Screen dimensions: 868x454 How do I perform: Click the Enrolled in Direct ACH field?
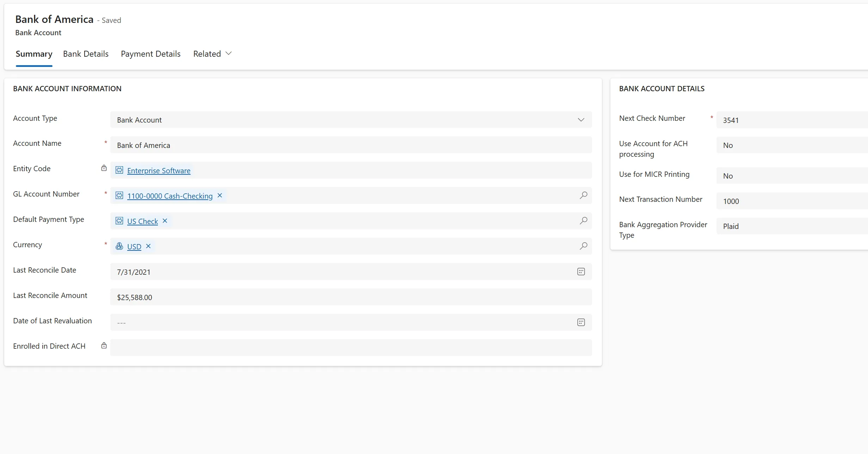click(351, 348)
